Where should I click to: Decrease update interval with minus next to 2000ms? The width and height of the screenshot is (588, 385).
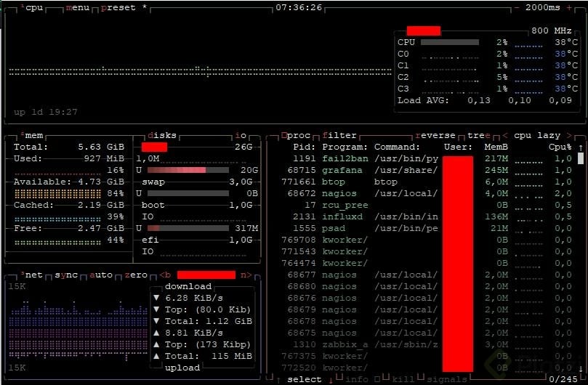tap(517, 7)
